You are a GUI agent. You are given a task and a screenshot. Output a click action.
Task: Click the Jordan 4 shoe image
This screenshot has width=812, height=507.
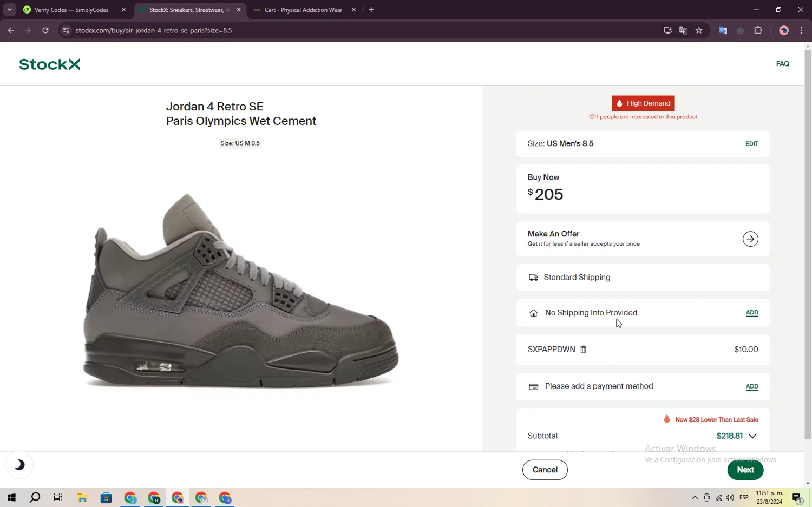pos(241,291)
